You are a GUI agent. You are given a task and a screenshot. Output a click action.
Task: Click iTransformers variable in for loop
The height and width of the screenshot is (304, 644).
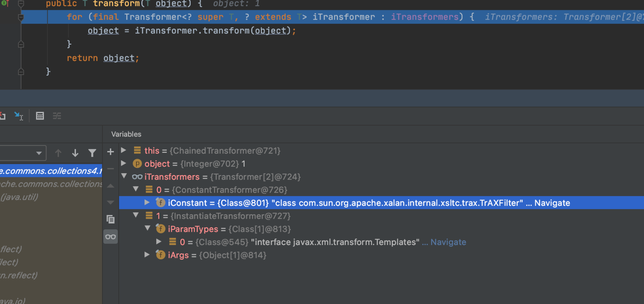tap(425, 17)
